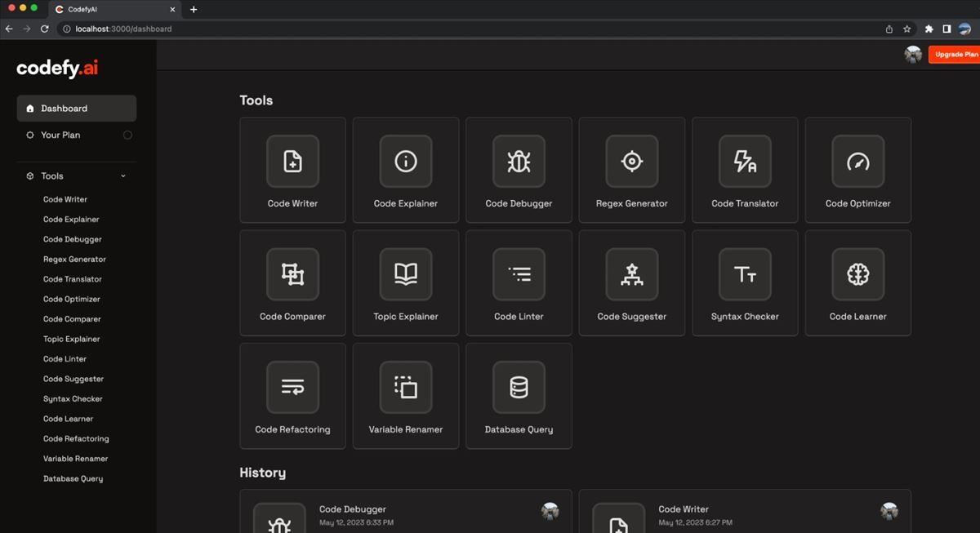This screenshot has height=533, width=980.
Task: Select Topic Explainer in the sidebar
Action: (72, 340)
